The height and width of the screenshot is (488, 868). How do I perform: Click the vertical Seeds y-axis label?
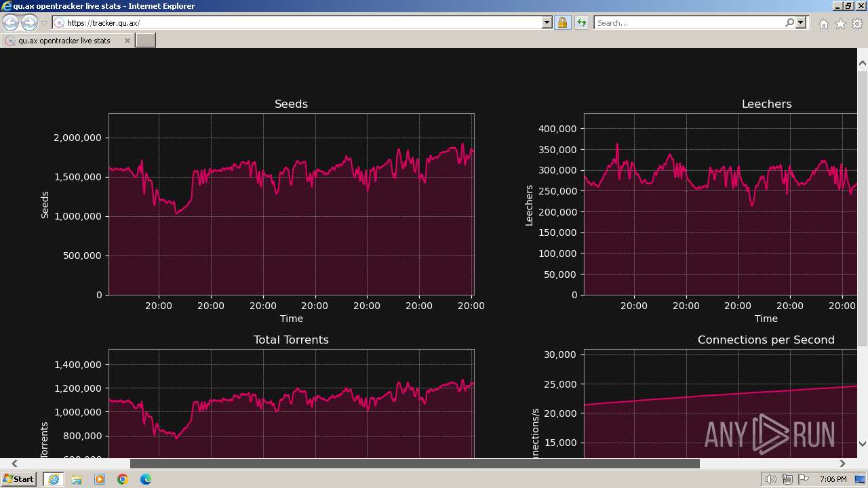45,205
